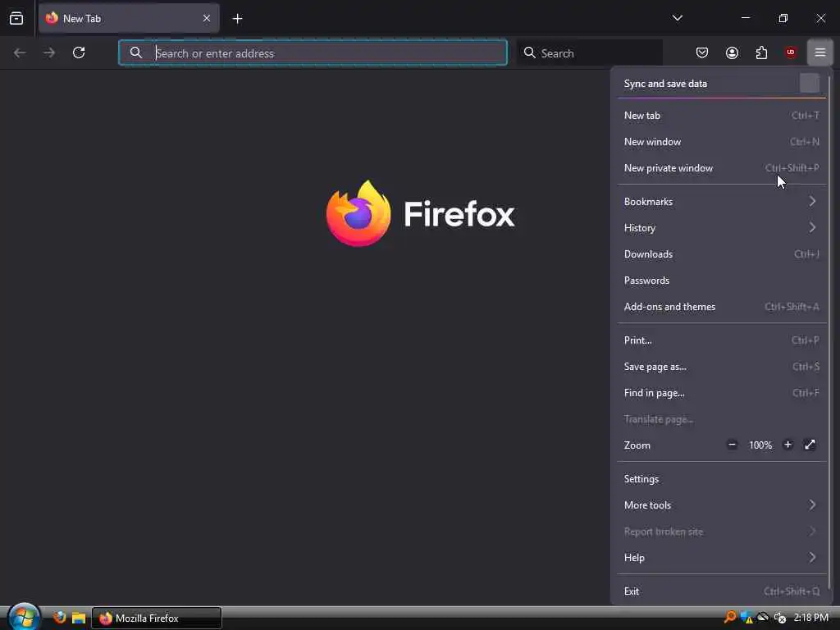This screenshot has width=840, height=630.
Task: Click the Sign In box beside Sync
Action: [x=810, y=83]
